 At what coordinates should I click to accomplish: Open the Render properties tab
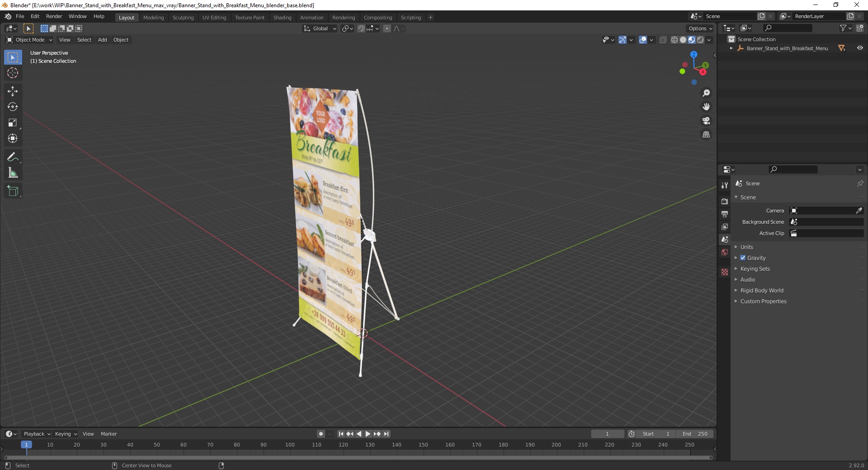725,201
